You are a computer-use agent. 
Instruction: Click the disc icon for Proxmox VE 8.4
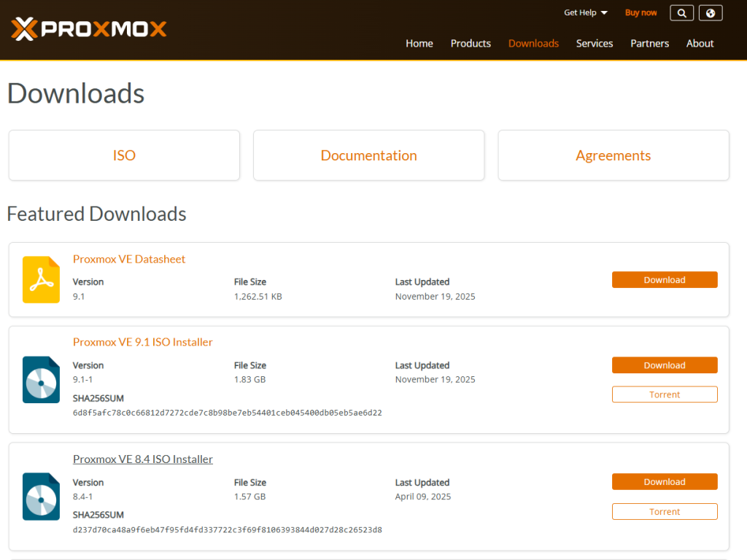coord(40,497)
